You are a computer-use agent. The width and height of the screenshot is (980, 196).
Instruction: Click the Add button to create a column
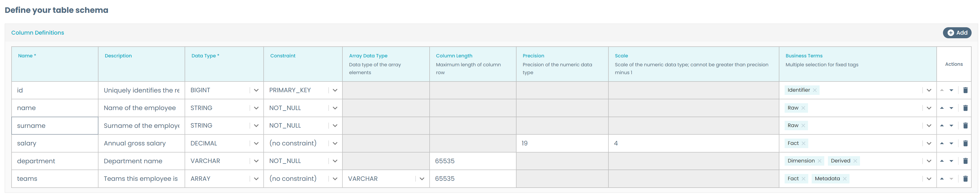tap(957, 33)
